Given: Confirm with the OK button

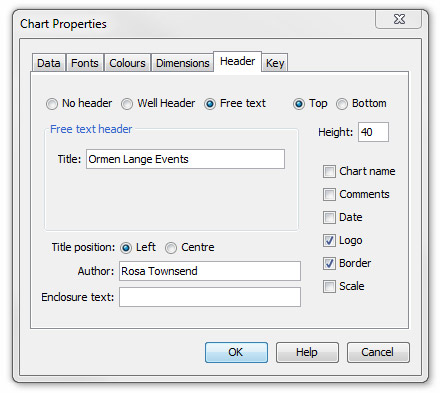Looking at the screenshot, I should click(236, 352).
